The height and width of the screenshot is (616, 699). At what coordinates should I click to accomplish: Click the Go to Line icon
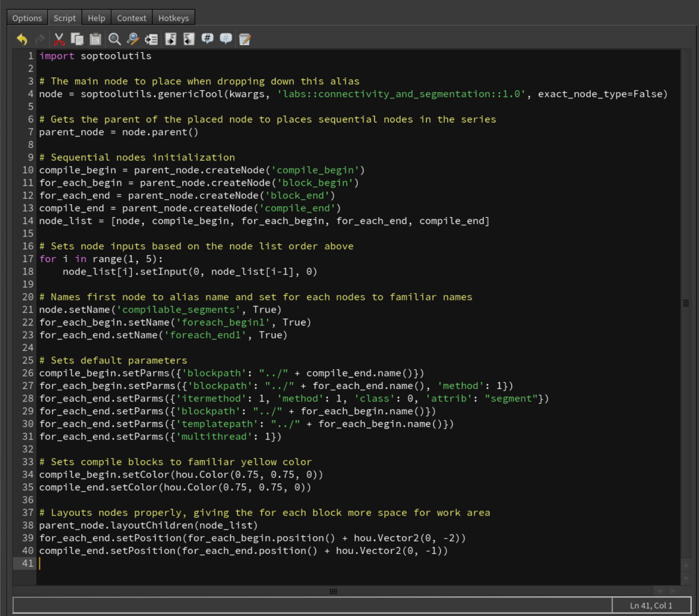coord(151,39)
